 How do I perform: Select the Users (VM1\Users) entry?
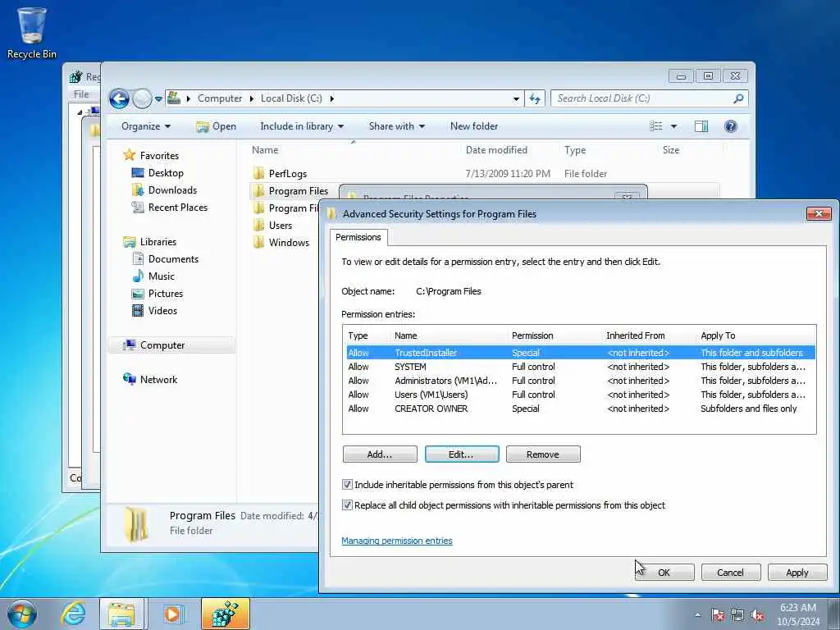(579, 395)
